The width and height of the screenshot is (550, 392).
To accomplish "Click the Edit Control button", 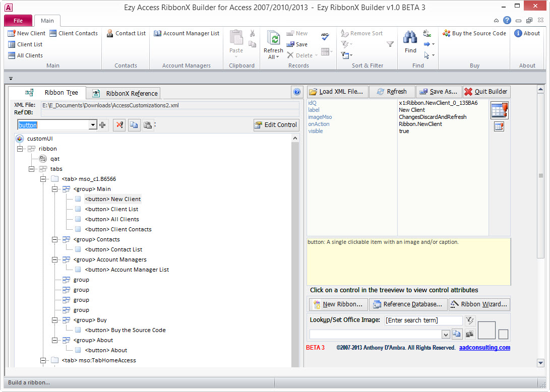I will click(x=276, y=125).
